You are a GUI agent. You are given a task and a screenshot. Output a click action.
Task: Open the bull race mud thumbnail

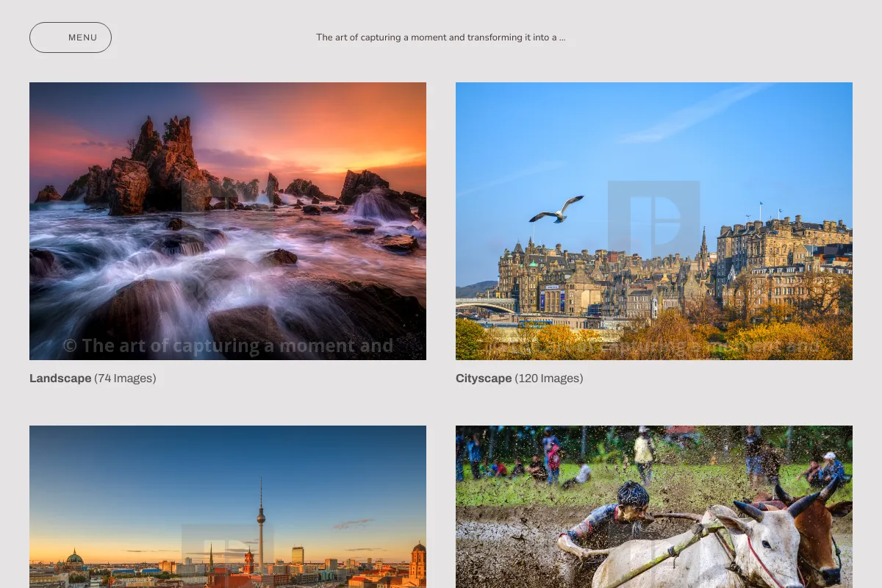[654, 506]
